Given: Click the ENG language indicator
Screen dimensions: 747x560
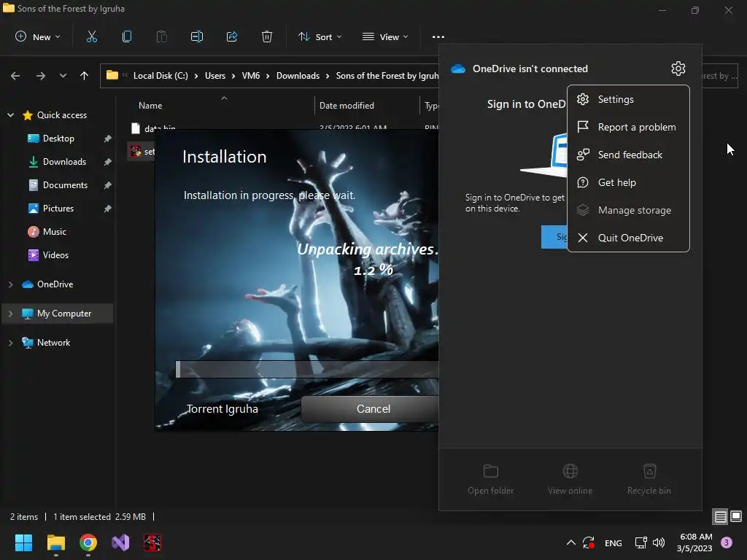Looking at the screenshot, I should click(x=613, y=542).
